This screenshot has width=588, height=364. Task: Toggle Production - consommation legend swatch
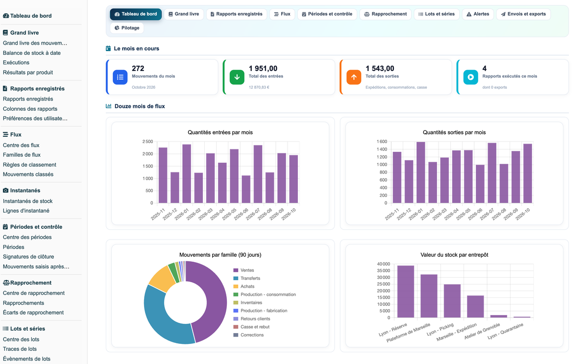[236, 294]
